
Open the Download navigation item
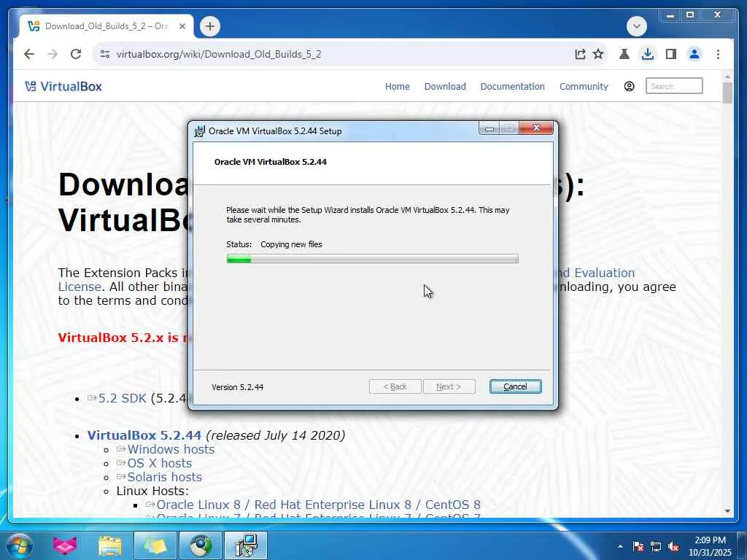click(445, 87)
